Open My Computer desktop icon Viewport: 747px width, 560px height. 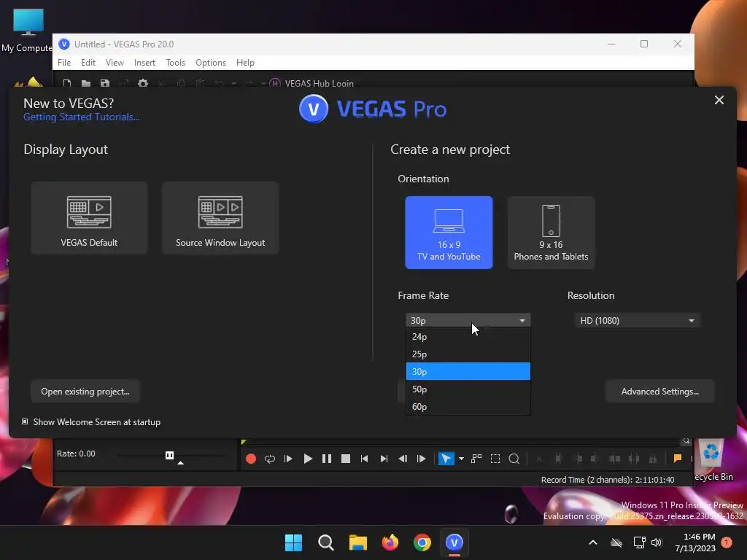pos(28,29)
